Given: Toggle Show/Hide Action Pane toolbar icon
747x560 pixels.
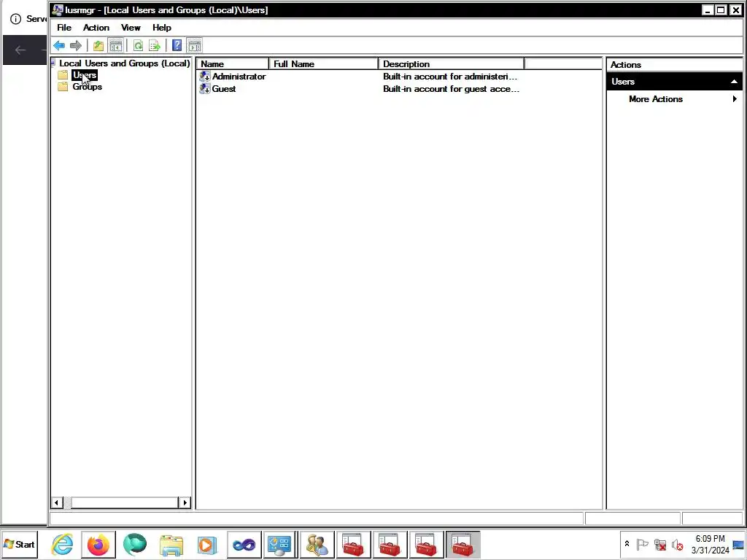Looking at the screenshot, I should [x=194, y=46].
